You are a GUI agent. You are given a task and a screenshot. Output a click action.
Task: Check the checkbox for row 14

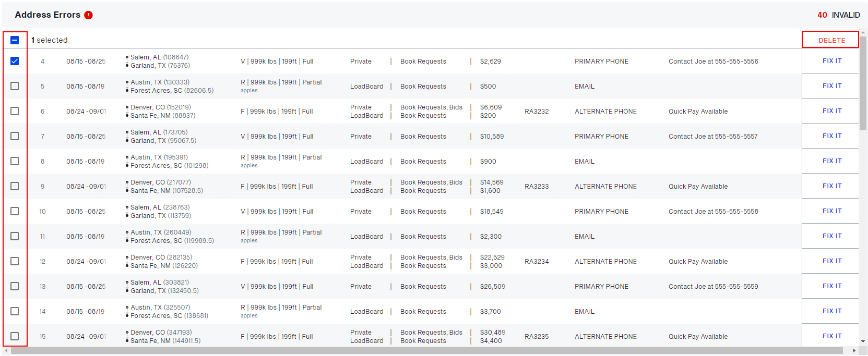[x=15, y=311]
